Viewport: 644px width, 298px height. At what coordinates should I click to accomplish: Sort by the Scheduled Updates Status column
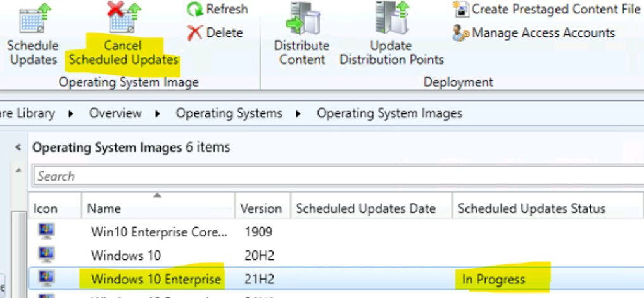(548, 209)
